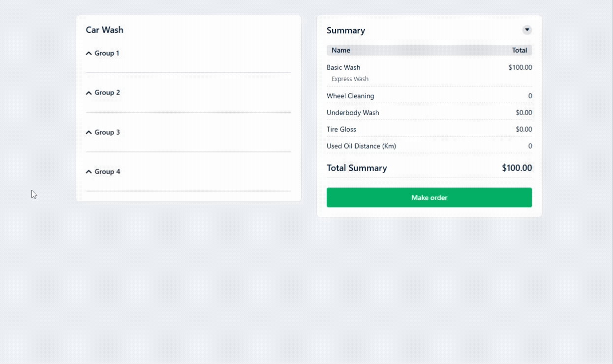This screenshot has height=364, width=613.
Task: Expand the Group 1 section label
Action: click(x=107, y=53)
